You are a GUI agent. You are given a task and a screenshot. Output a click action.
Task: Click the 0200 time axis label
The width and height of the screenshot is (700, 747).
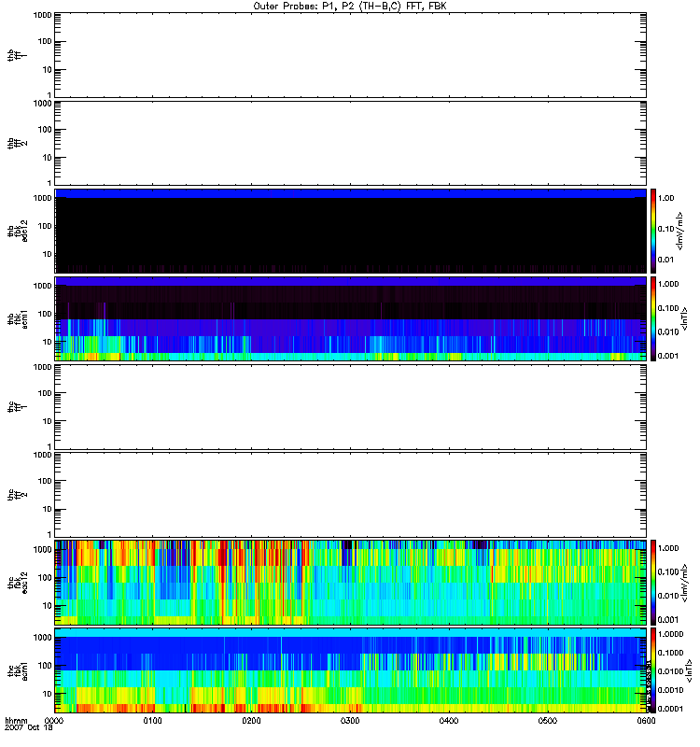click(251, 722)
